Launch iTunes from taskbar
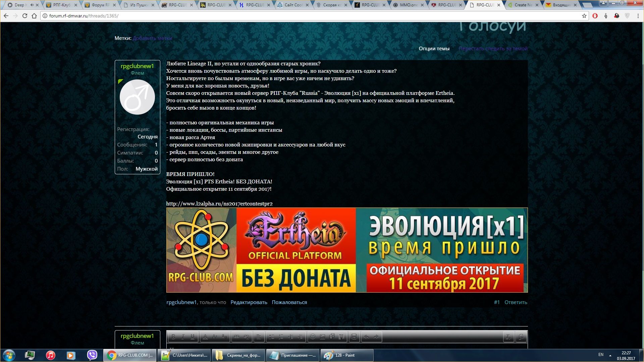The image size is (644, 362). coord(51,355)
